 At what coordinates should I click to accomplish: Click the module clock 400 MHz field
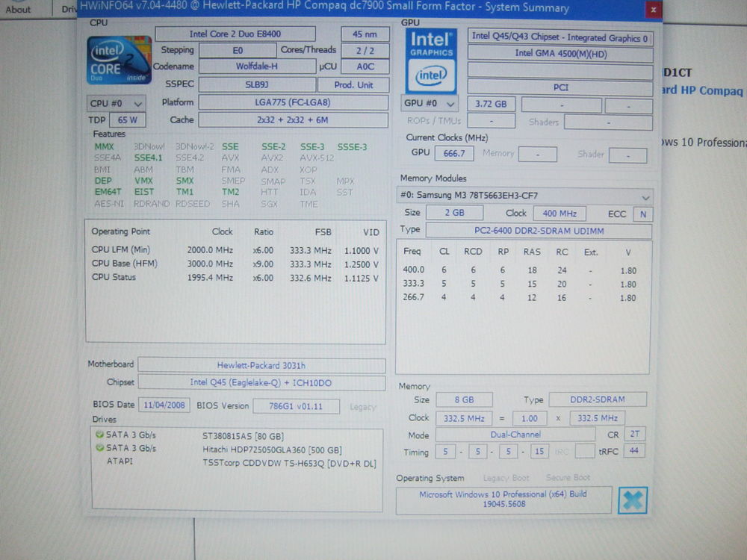coord(560,214)
